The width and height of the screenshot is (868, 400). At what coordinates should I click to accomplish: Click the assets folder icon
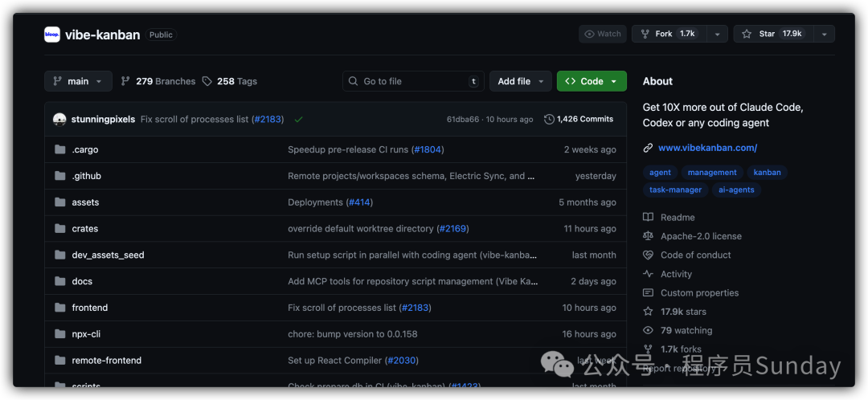[59, 202]
